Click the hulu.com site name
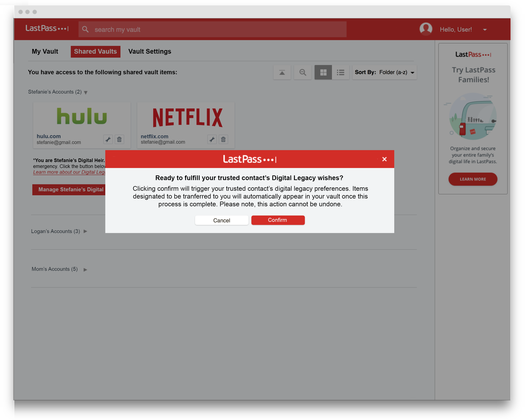The image size is (525, 420). point(49,136)
